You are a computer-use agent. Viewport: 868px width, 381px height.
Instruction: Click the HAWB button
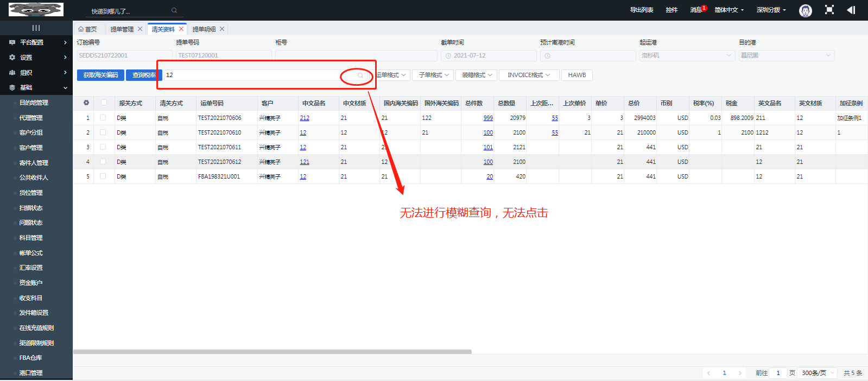[x=576, y=75]
